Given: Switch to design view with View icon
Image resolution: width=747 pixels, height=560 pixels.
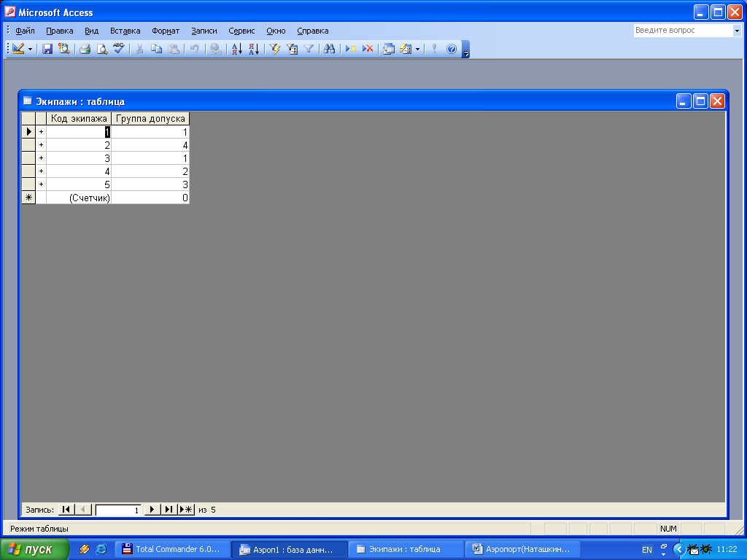Looking at the screenshot, I should [18, 49].
